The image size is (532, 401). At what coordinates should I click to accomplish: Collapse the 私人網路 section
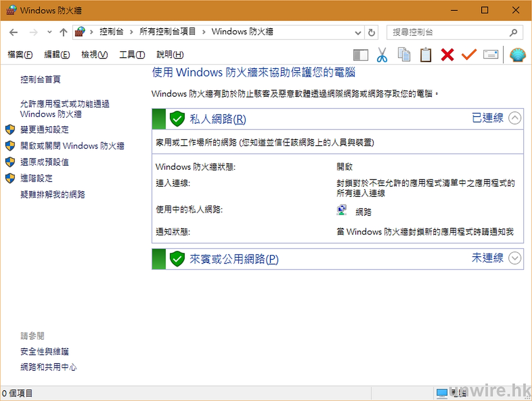tap(515, 118)
